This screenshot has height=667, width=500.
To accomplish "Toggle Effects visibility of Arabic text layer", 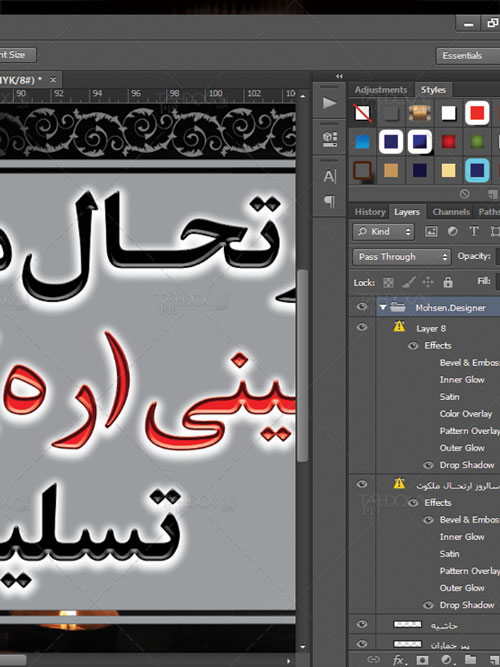I will pyautogui.click(x=413, y=503).
